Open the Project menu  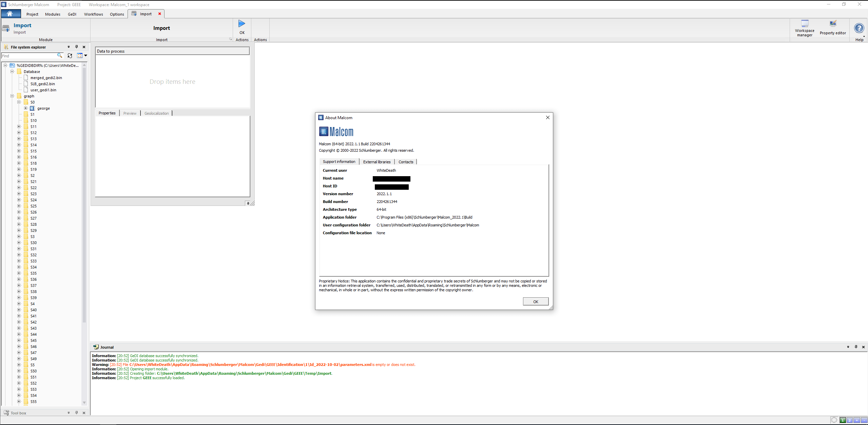pyautogui.click(x=32, y=14)
